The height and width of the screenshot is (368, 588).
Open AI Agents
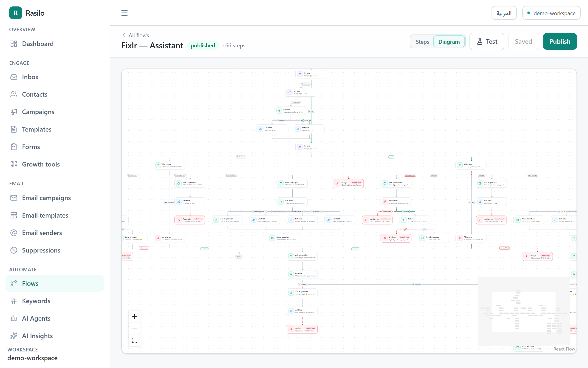click(x=55, y=319)
